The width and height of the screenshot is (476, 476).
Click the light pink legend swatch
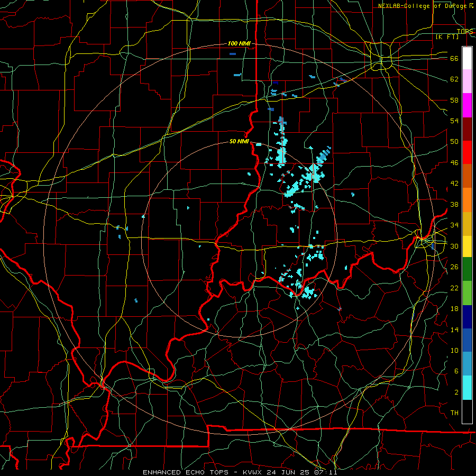(x=467, y=81)
